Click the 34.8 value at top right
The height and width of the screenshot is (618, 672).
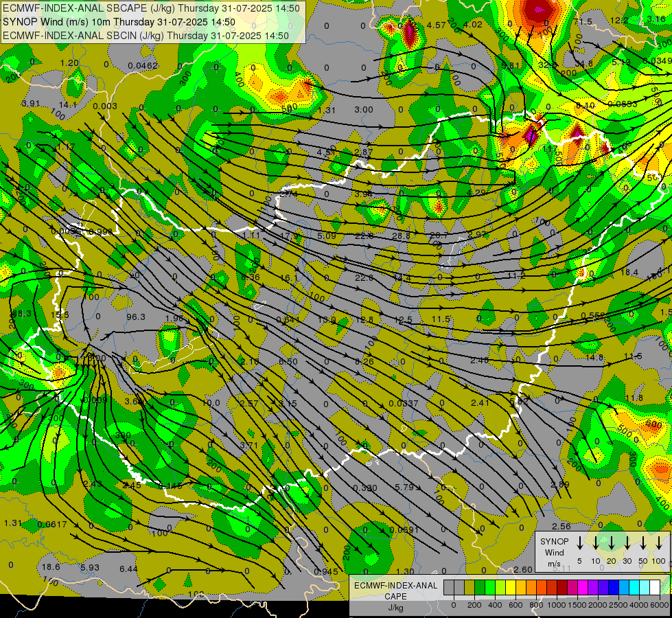pos(583,63)
